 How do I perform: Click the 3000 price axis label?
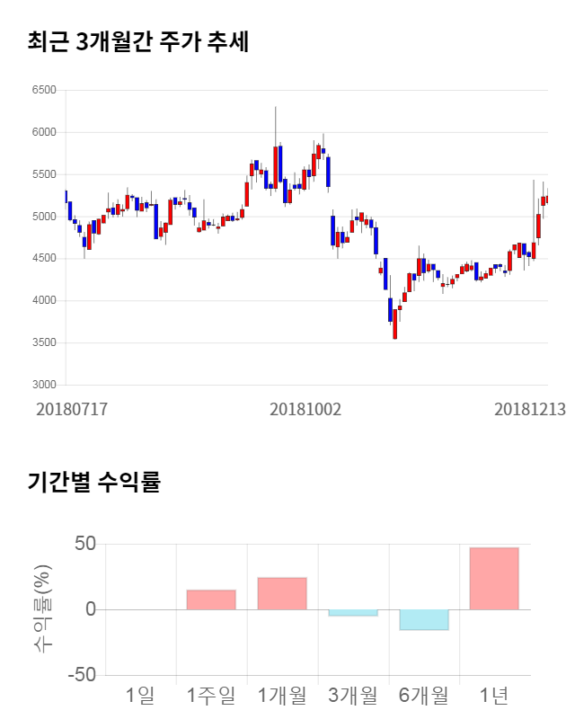point(42,385)
